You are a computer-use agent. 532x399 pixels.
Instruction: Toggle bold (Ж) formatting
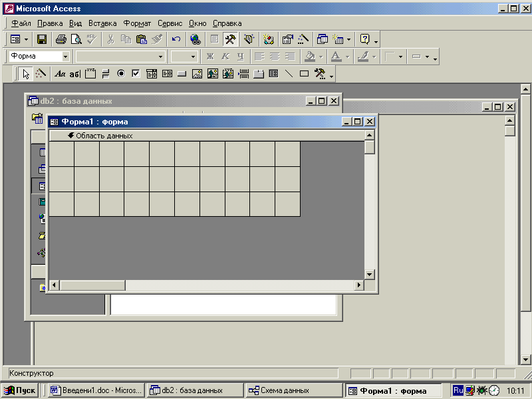point(210,57)
